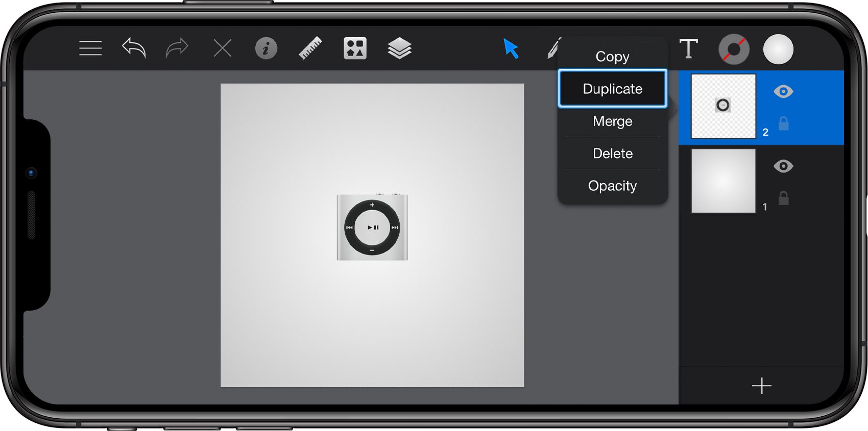Toggle visibility of layer 2
Image resolution: width=868 pixels, height=431 pixels.
pos(783,91)
